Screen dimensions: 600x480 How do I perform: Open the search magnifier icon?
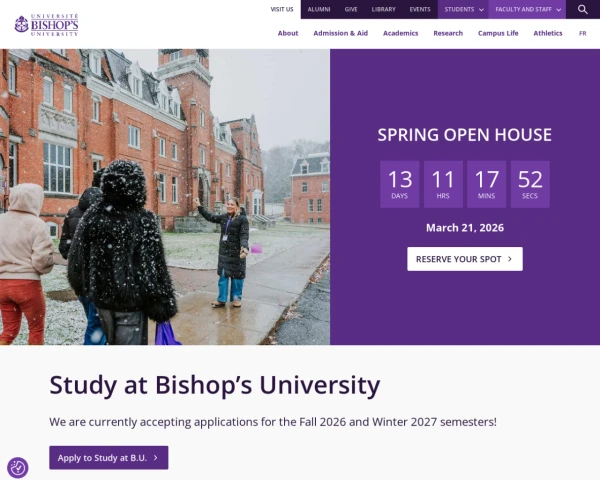click(x=582, y=9)
